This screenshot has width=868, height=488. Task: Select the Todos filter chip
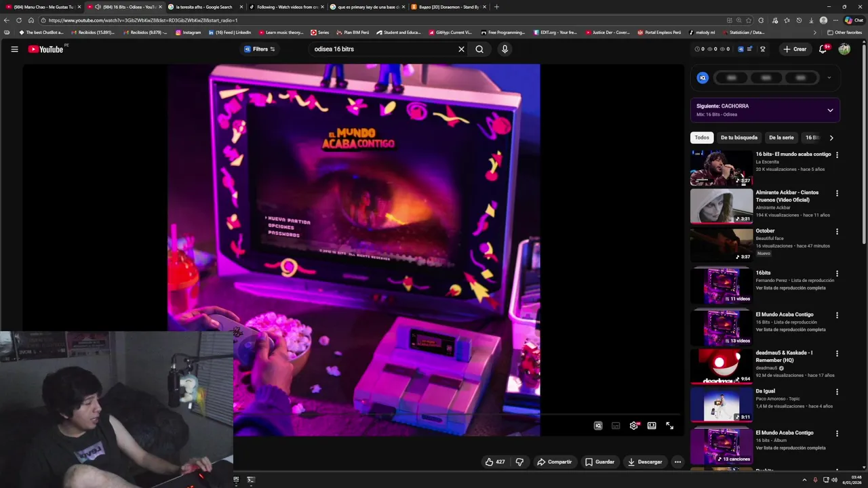pos(702,138)
